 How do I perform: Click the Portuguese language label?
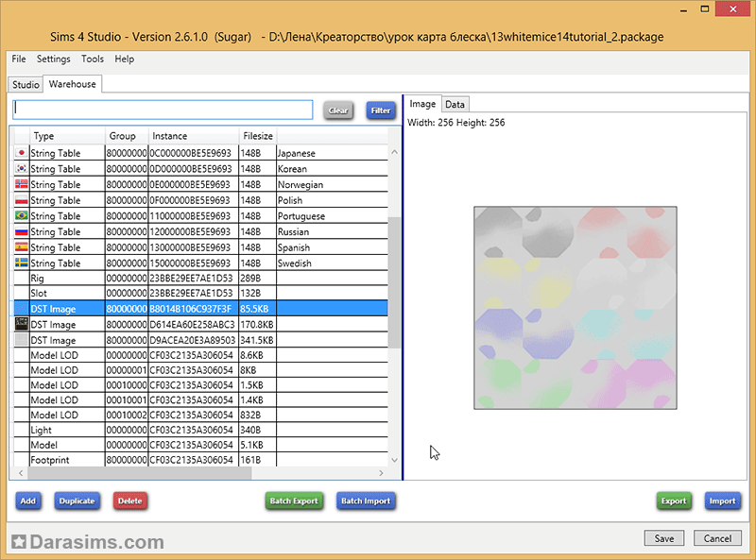pos(301,216)
